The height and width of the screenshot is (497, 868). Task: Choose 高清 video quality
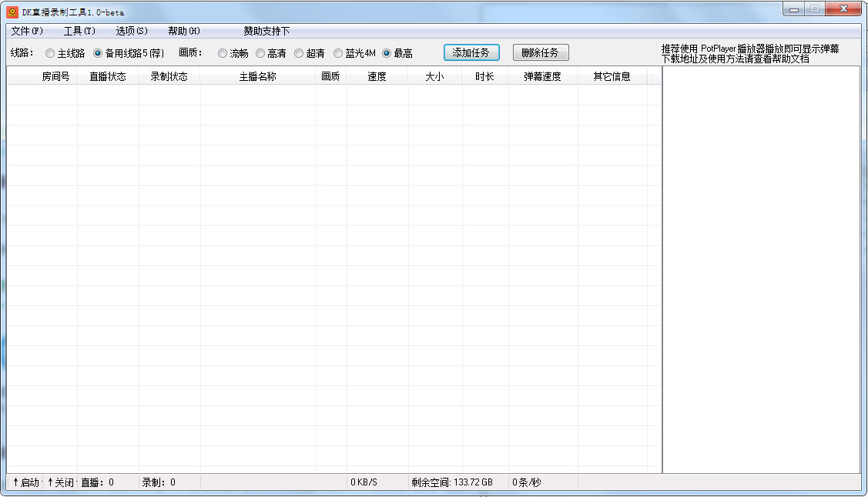260,53
